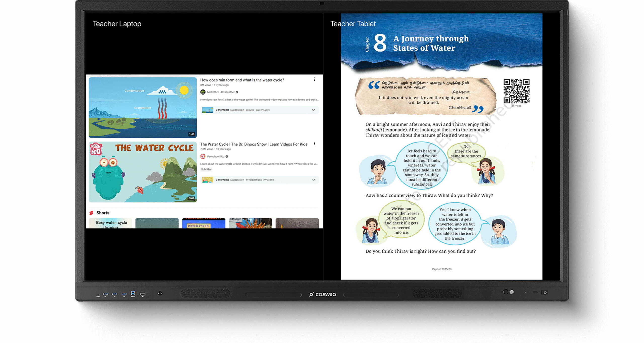This screenshot has height=343, width=644.
Task: Click the Subtitles badge under Dr. Binocs video
Action: (206, 169)
